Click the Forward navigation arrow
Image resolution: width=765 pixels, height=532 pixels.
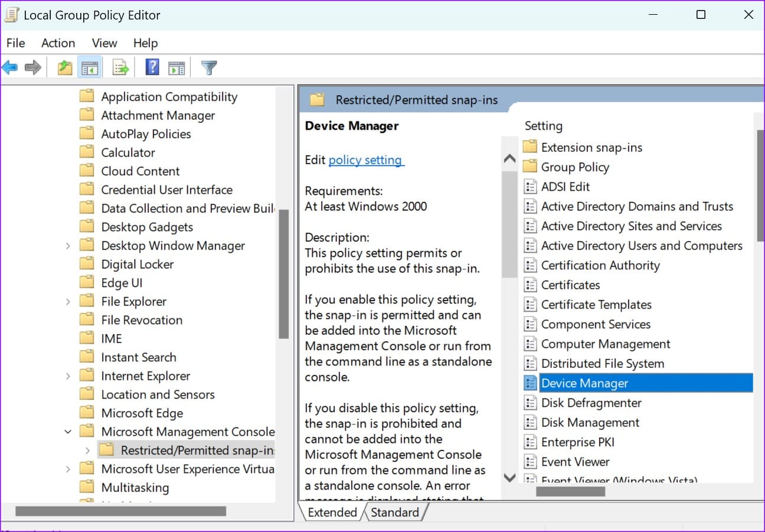[32, 67]
